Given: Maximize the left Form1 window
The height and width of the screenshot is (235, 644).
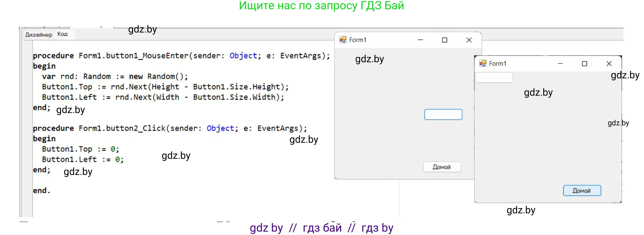Looking at the screenshot, I should (444, 40).
